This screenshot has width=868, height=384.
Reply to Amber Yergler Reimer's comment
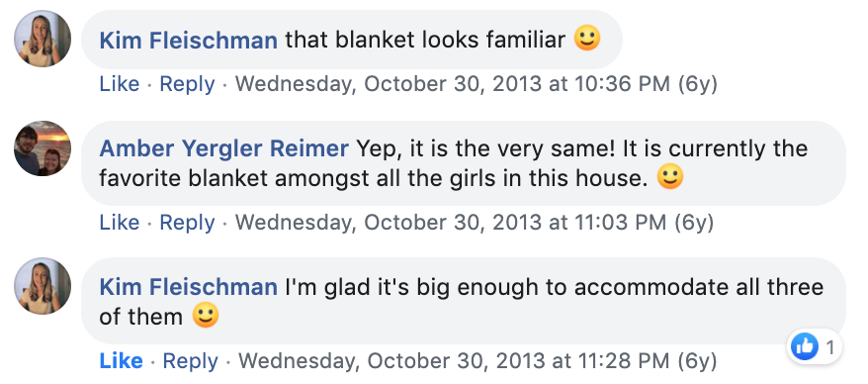(x=187, y=223)
